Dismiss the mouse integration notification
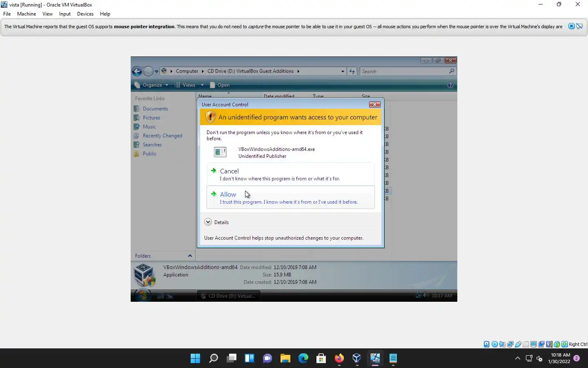Viewport: 588px width, 368px height. (571, 26)
